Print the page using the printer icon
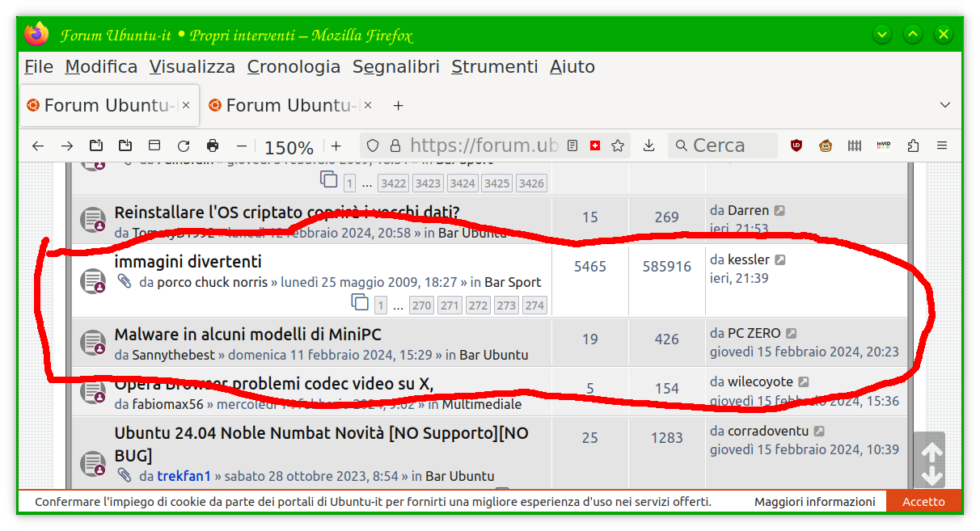The image size is (980, 531). click(x=213, y=146)
